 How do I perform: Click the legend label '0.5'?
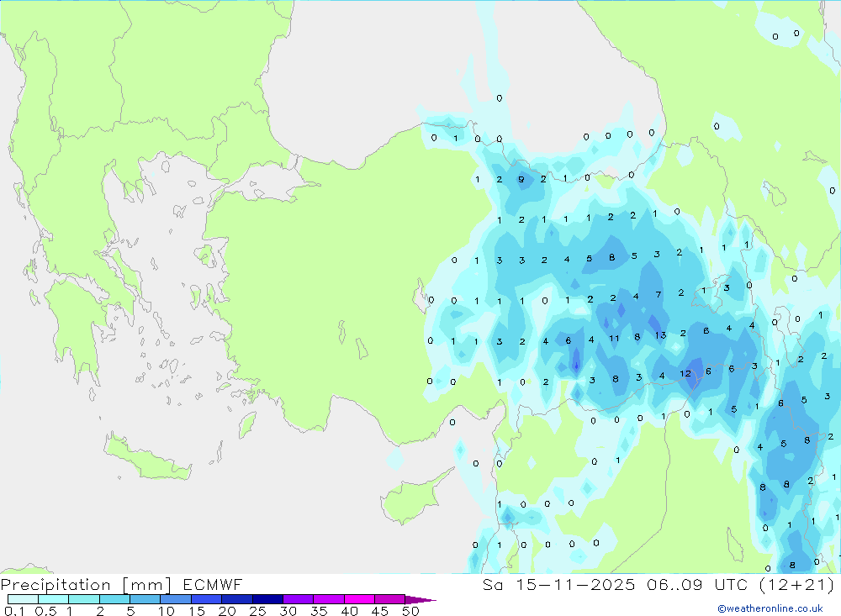pyautogui.click(x=45, y=611)
